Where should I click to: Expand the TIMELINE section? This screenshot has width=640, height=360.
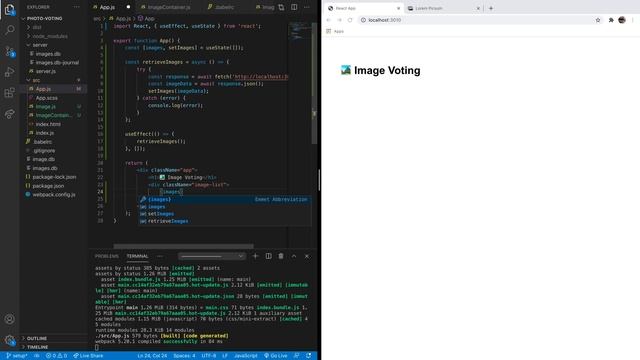pyautogui.click(x=37, y=347)
